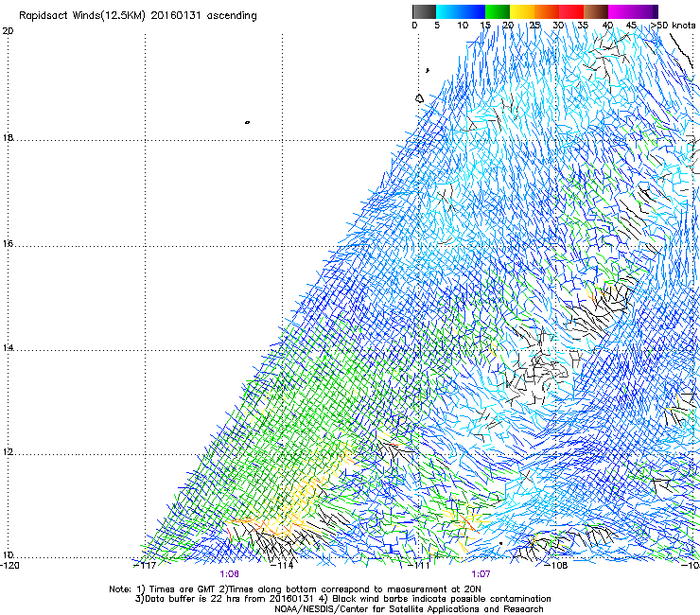Image resolution: width=700 pixels, height=615 pixels.
Task: Click the yellow 20-25 knots legend segment
Action: (522, 11)
